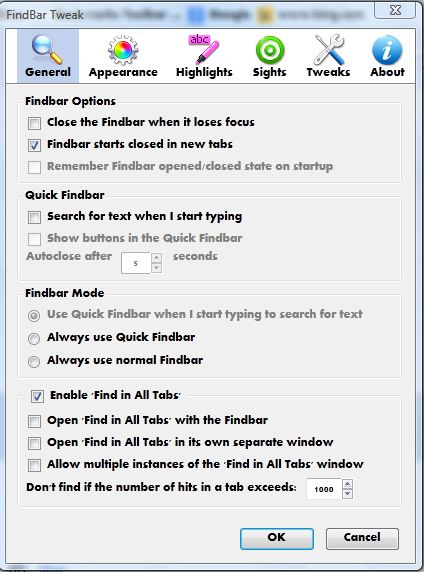Dismiss the dialog with Cancel button
Viewport: 424px width, 572px height.
pyautogui.click(x=362, y=538)
